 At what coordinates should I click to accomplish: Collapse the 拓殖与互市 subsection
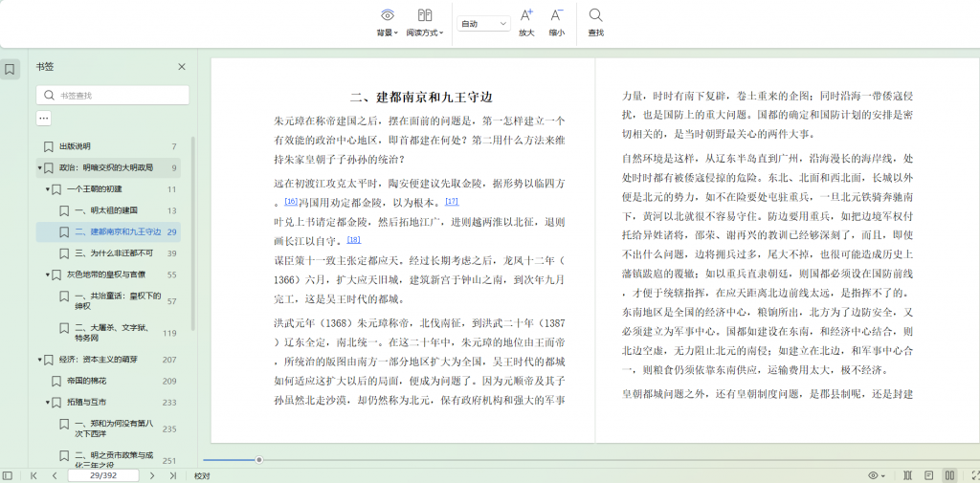point(48,403)
